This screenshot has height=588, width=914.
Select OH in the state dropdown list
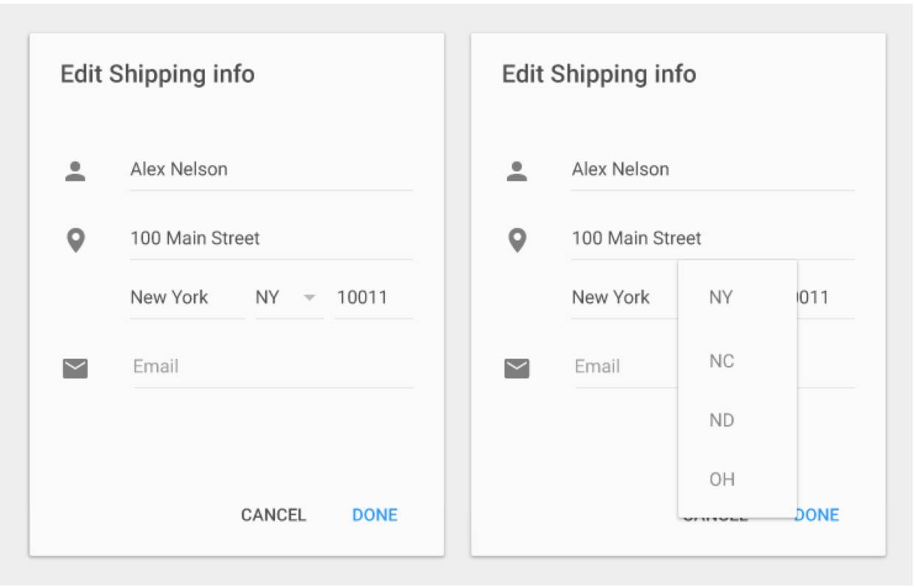(722, 480)
